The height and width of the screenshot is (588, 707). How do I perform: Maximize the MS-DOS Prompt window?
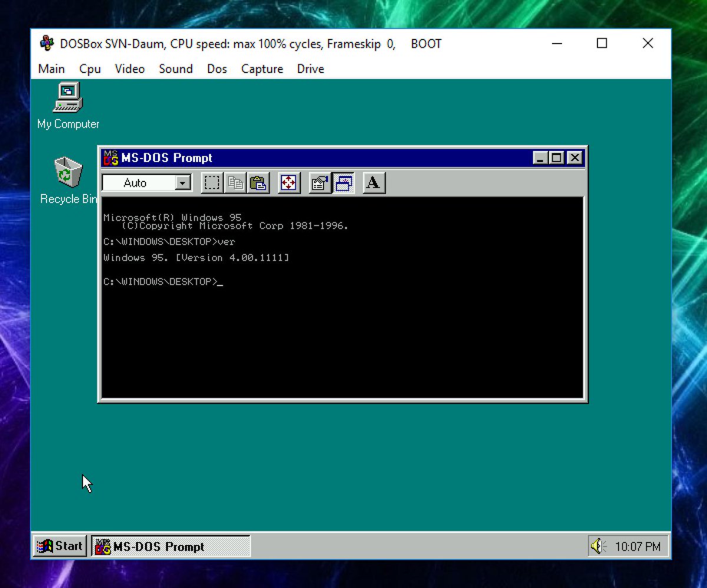pos(556,158)
